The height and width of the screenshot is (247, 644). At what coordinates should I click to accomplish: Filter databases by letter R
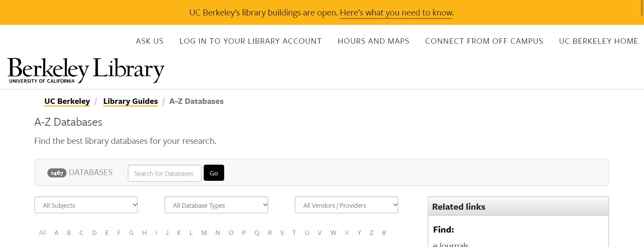click(270, 233)
